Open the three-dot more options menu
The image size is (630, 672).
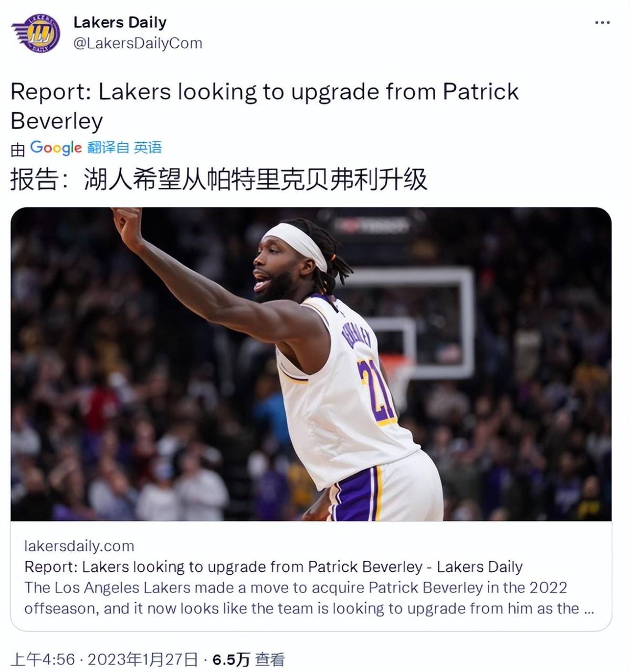pos(602,23)
